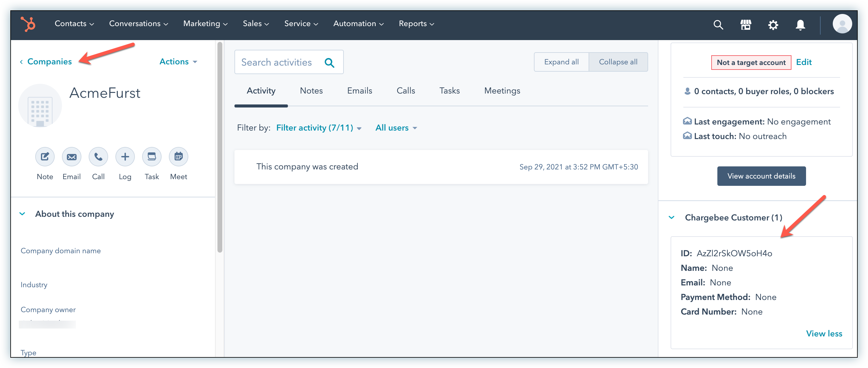This screenshot has height=368, width=868.
Task: Open the search magnifier in top bar
Action: (x=718, y=25)
